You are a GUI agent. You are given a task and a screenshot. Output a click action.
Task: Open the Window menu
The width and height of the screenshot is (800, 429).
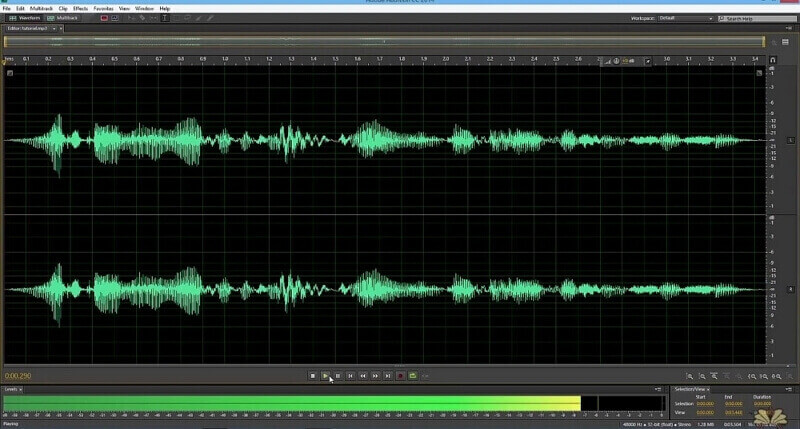coord(144,9)
